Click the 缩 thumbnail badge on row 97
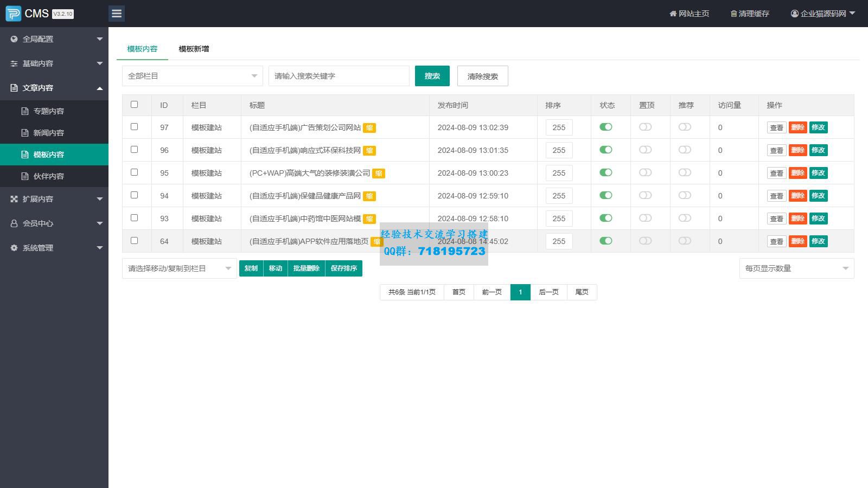 [369, 128]
